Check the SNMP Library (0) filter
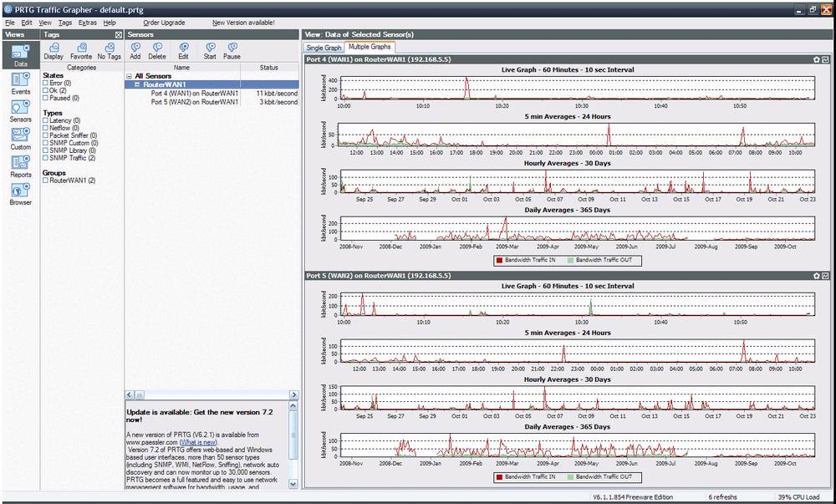 45,150
